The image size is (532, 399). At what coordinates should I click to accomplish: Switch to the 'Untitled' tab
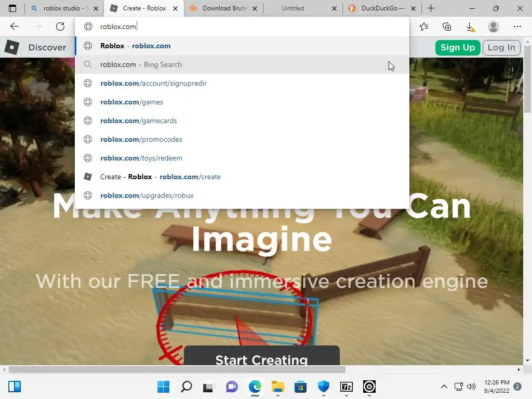point(303,8)
